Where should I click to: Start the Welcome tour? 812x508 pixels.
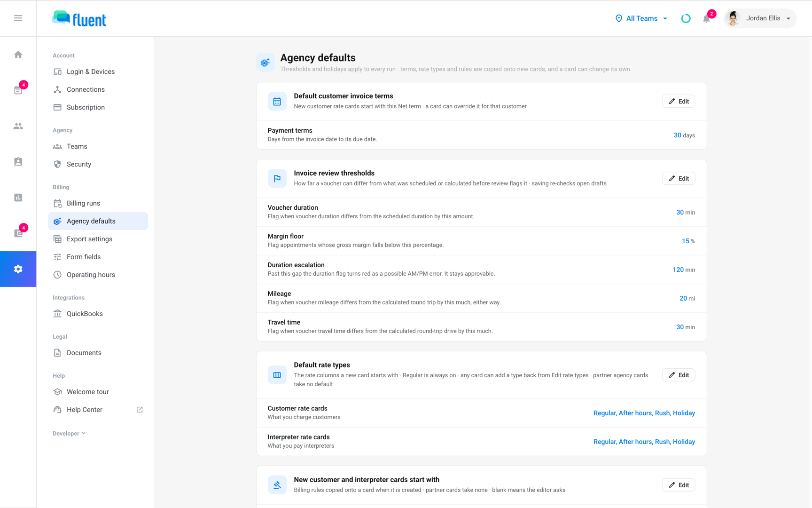coord(98,392)
